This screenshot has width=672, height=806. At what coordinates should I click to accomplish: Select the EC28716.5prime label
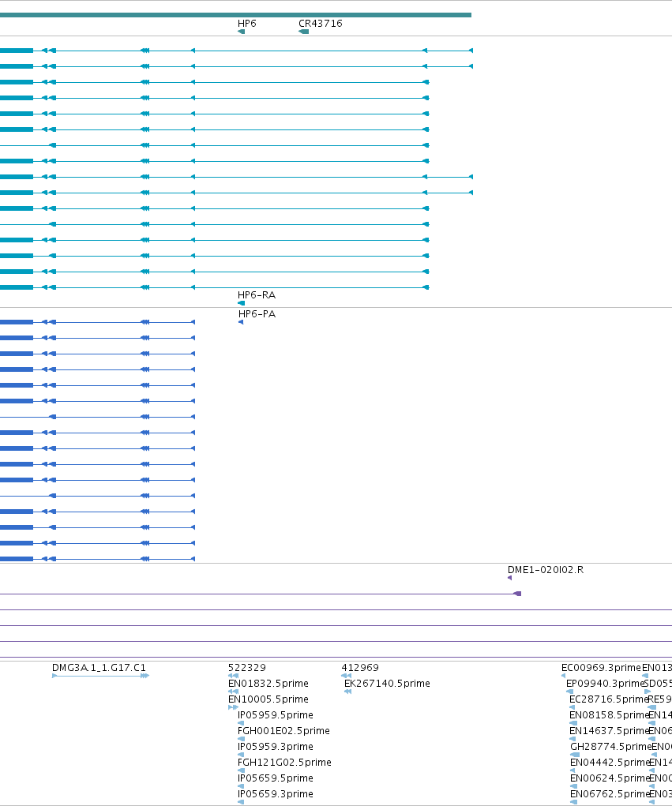[609, 699]
